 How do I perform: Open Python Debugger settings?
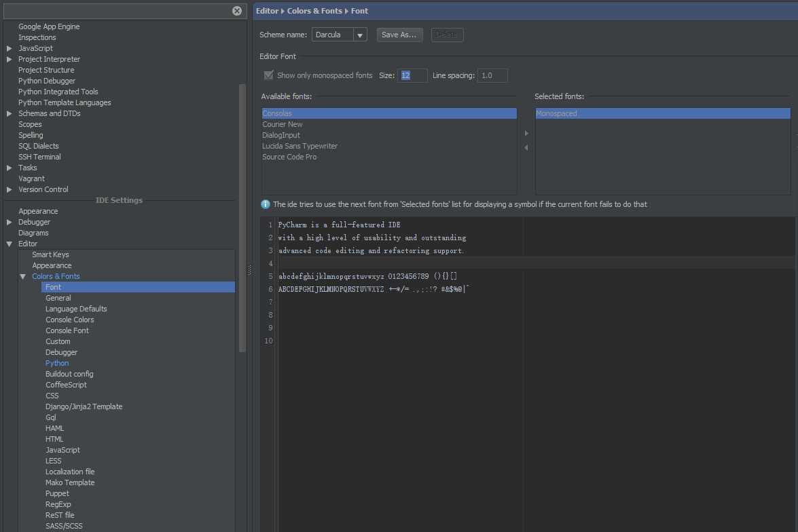[x=47, y=81]
